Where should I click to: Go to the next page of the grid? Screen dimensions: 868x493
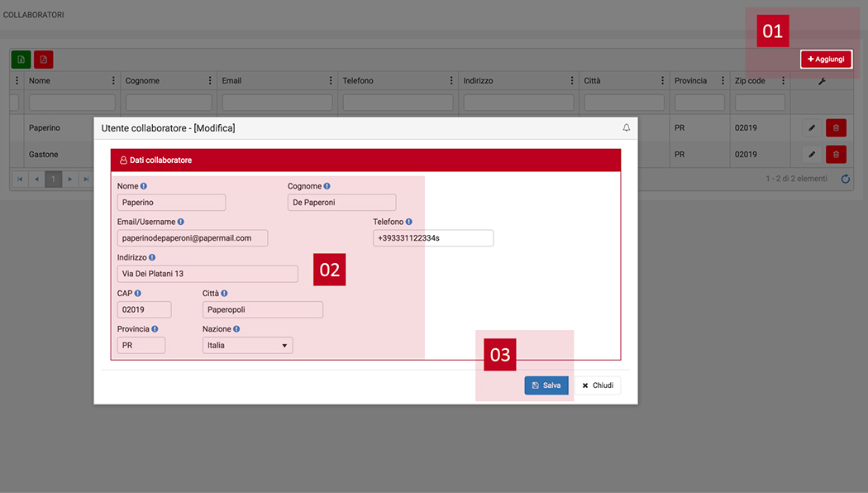point(69,179)
